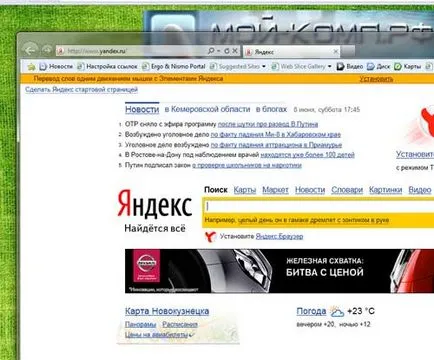Click the browser Back arrow button
The width and height of the screenshot is (434, 360).
30,51
